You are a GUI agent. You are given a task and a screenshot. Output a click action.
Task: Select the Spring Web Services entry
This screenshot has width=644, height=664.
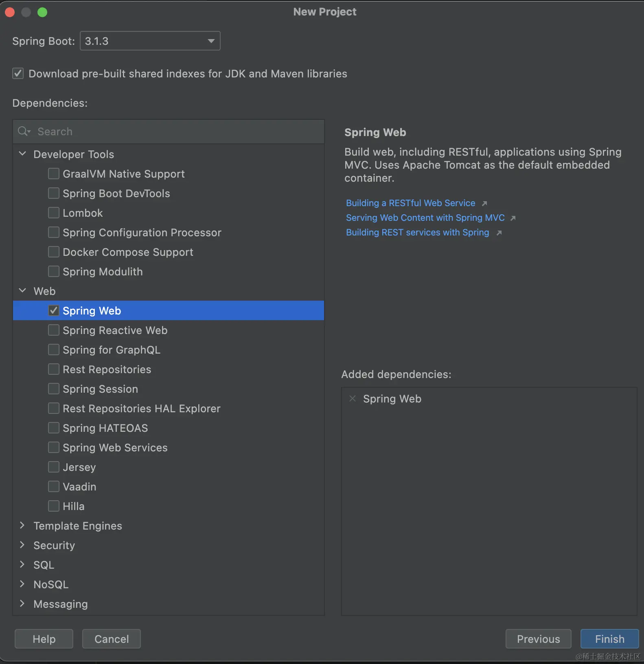115,448
